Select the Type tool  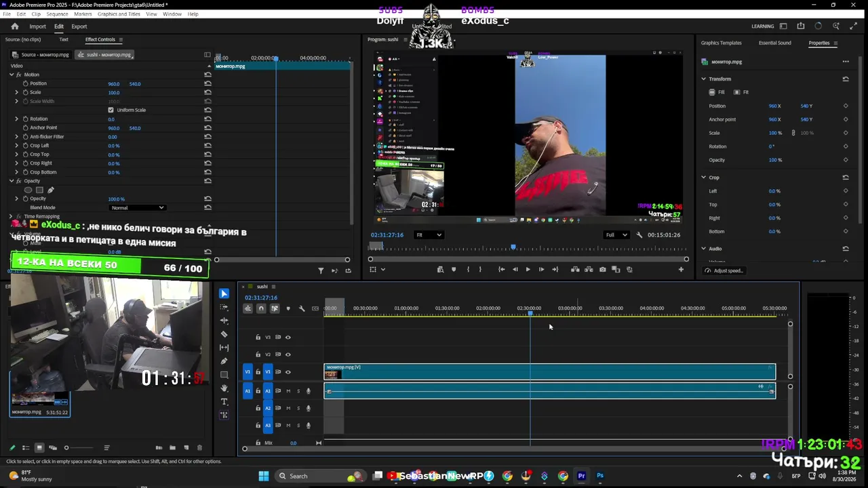(x=224, y=402)
